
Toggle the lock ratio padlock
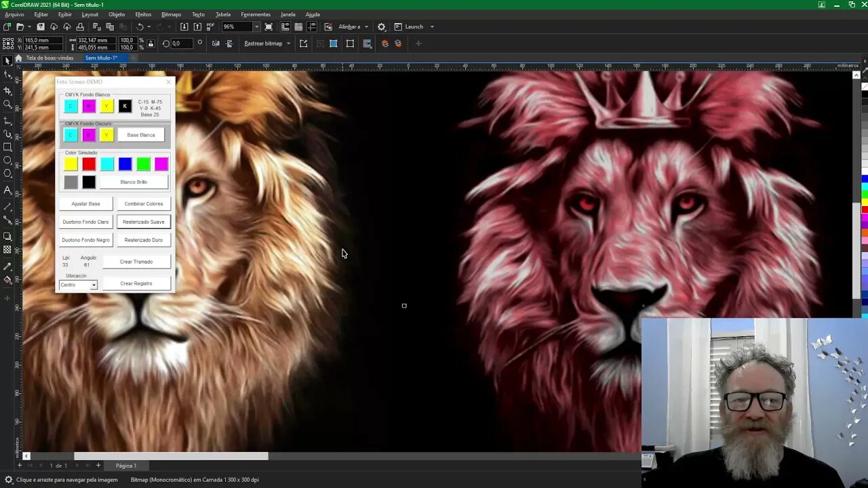pos(151,43)
